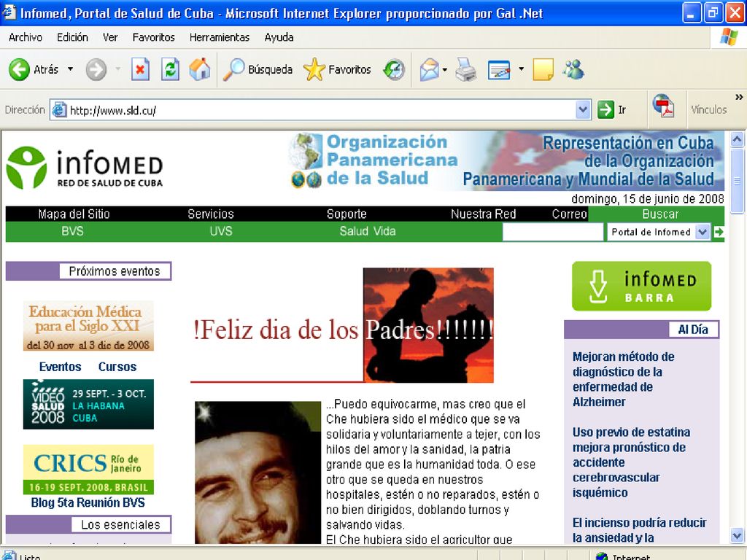747x560 pixels.
Task: Go to the home page via house icon
Action: coord(200,69)
